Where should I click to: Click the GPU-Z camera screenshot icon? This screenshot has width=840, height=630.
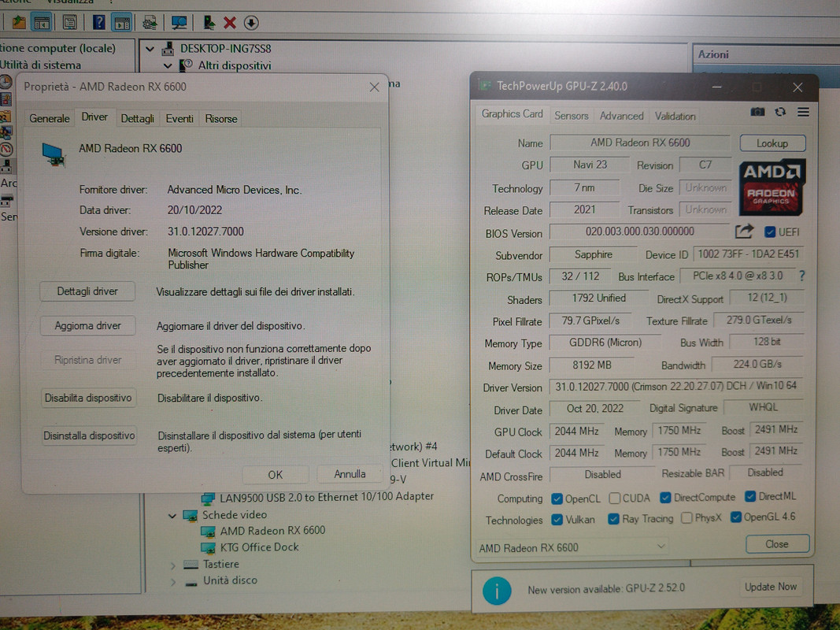(757, 111)
